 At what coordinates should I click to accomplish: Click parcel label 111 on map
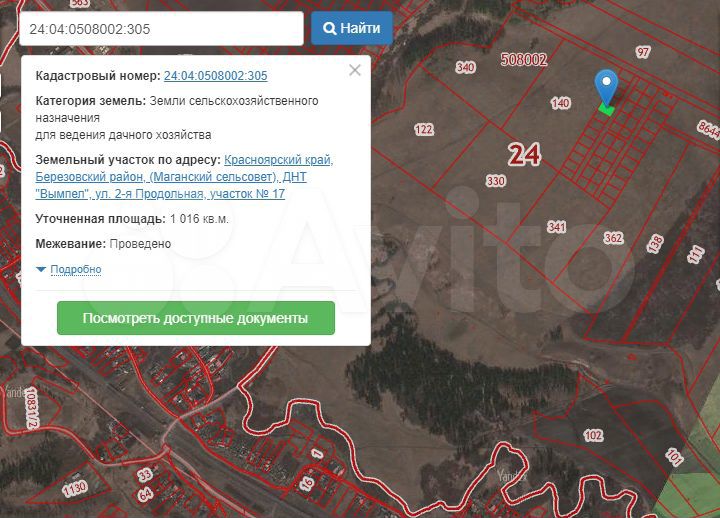[695, 254]
